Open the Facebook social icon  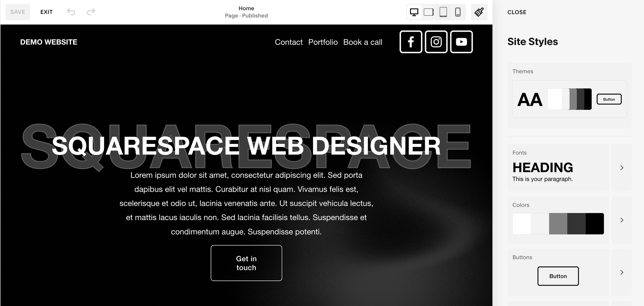click(411, 42)
